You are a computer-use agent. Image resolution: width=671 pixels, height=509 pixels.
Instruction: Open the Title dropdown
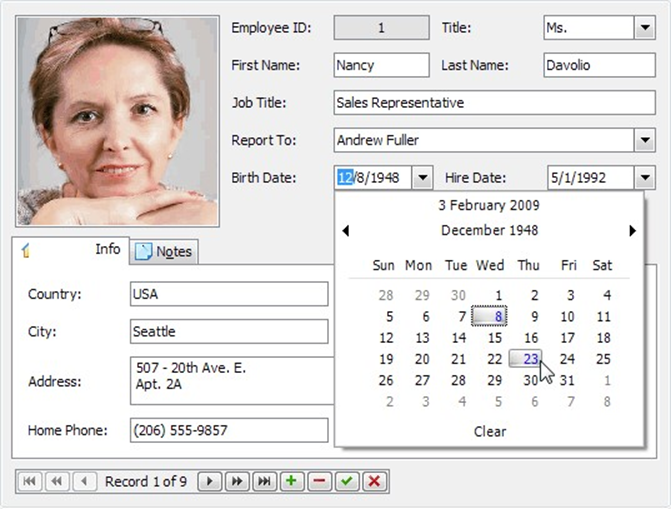tap(643, 29)
